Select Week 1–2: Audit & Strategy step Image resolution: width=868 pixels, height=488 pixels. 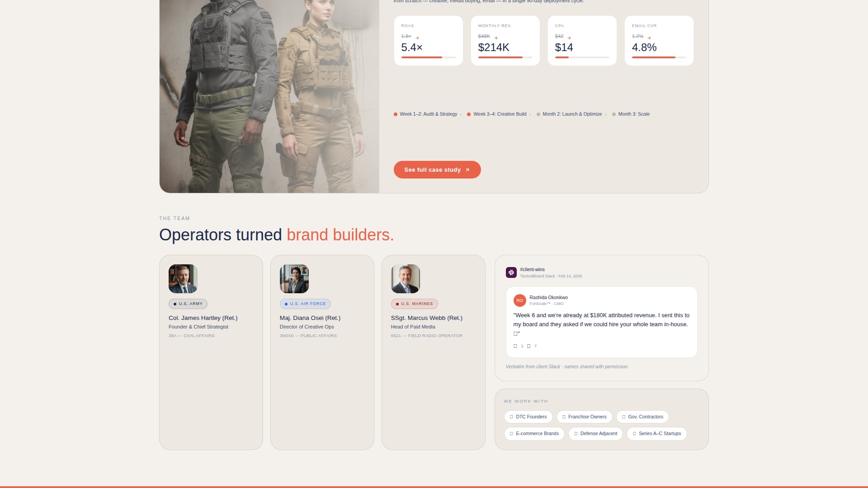point(425,114)
